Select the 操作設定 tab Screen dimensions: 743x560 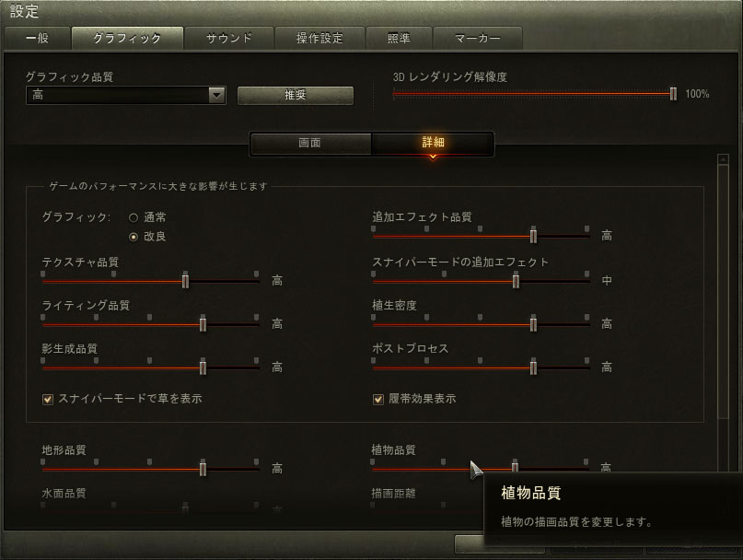[x=319, y=38]
